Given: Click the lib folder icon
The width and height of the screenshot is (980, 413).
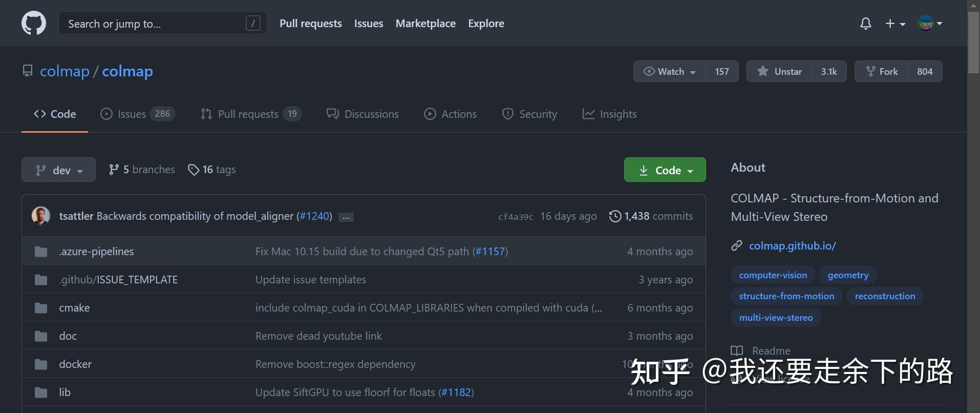Looking at the screenshot, I should (41, 393).
